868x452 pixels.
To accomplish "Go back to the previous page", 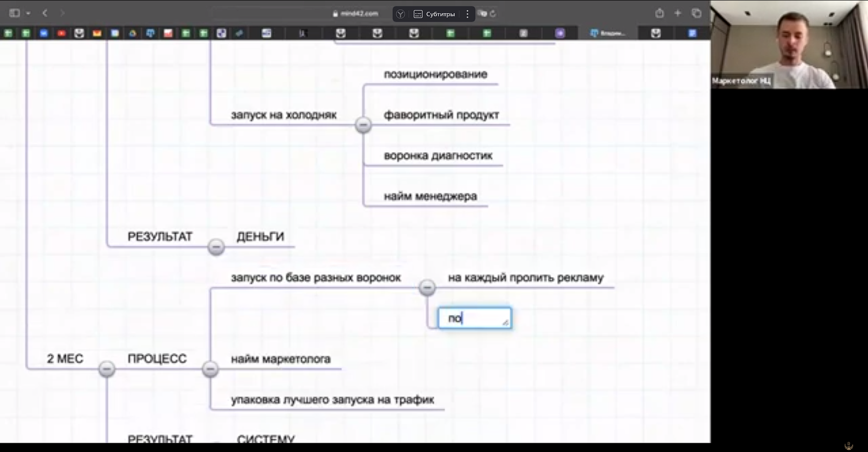I will click(x=45, y=13).
